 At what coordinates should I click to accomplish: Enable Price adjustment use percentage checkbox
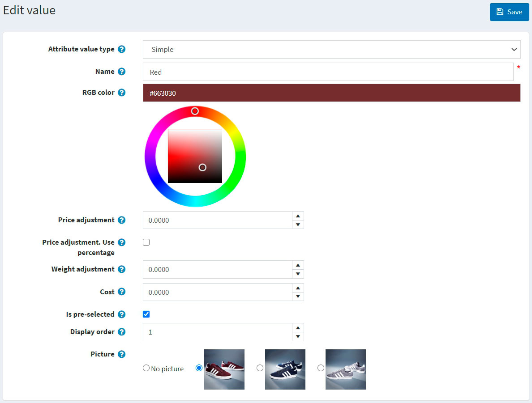click(x=146, y=242)
